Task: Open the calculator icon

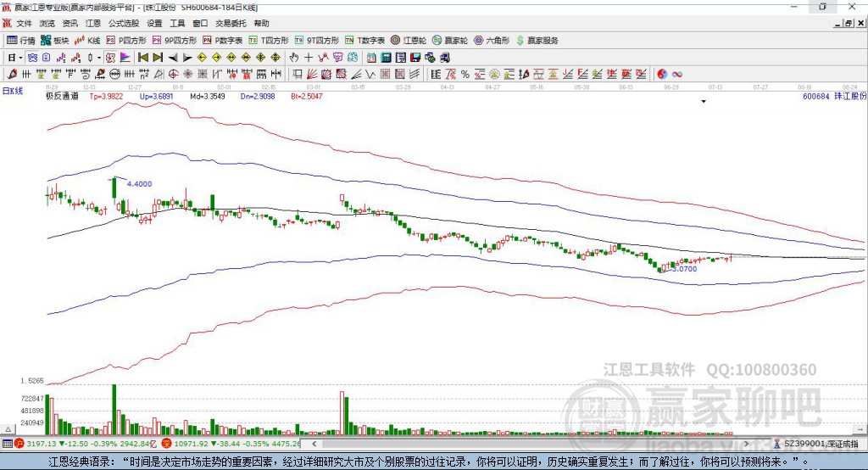Action: [386, 58]
